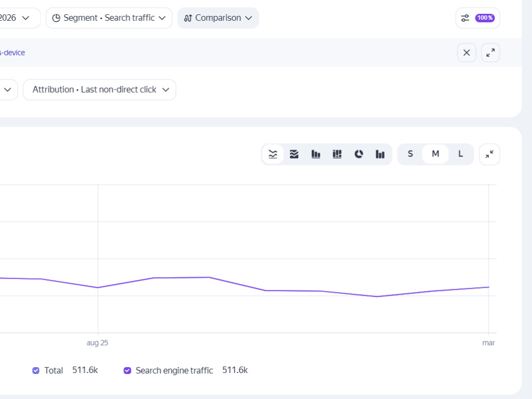Viewport: 532px width, 399px height.
Task: Select the line chart view icon
Action: point(273,154)
